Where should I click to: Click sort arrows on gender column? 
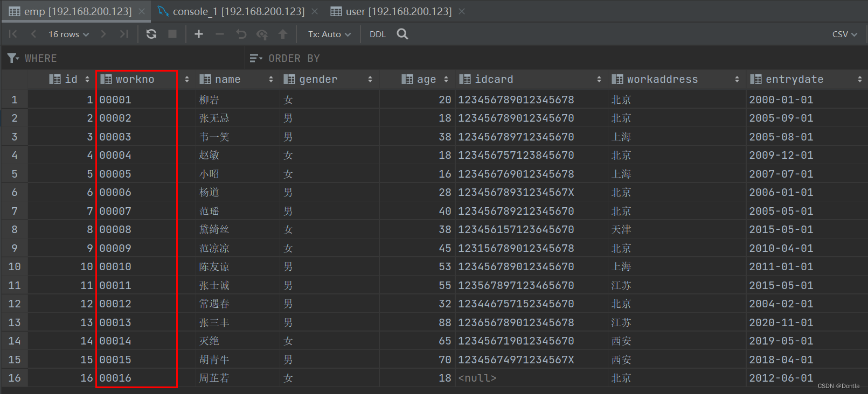pos(370,79)
